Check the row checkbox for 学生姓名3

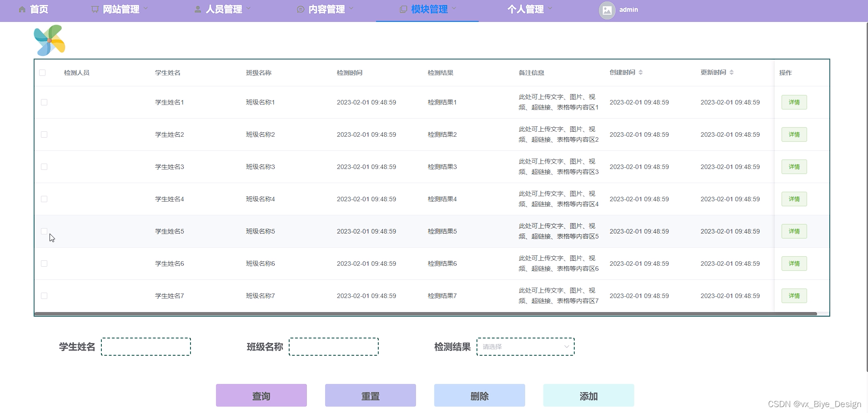[44, 167]
